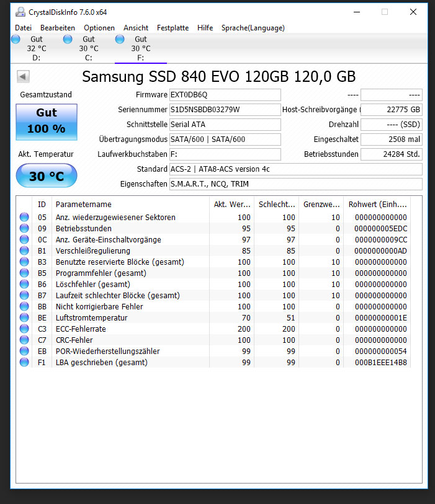Viewport: 435px width, 504px height.
Task: Click status orb for Luftstromtemperatur row
Action: (x=24, y=317)
